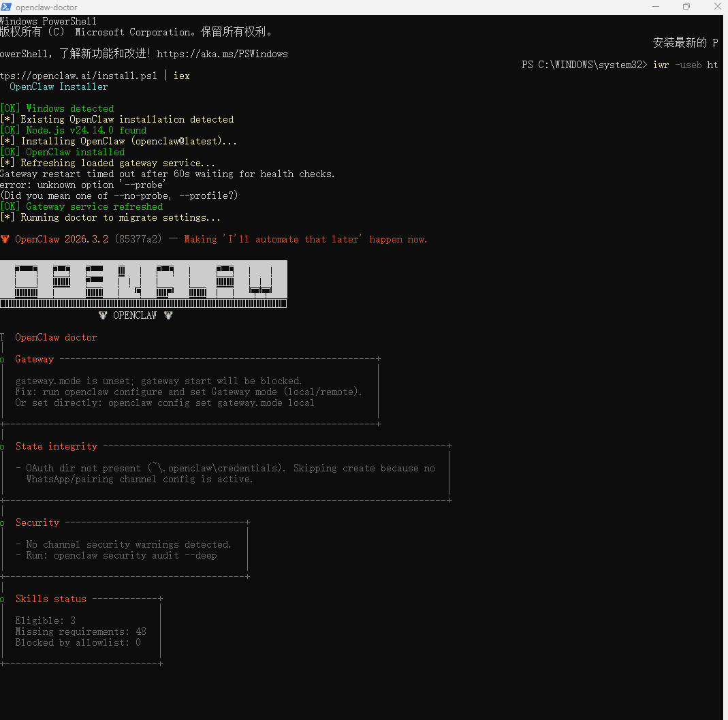The image size is (728, 720).
Task: Click 'Refreshing loaded gateway service...' line
Action: coord(107,163)
